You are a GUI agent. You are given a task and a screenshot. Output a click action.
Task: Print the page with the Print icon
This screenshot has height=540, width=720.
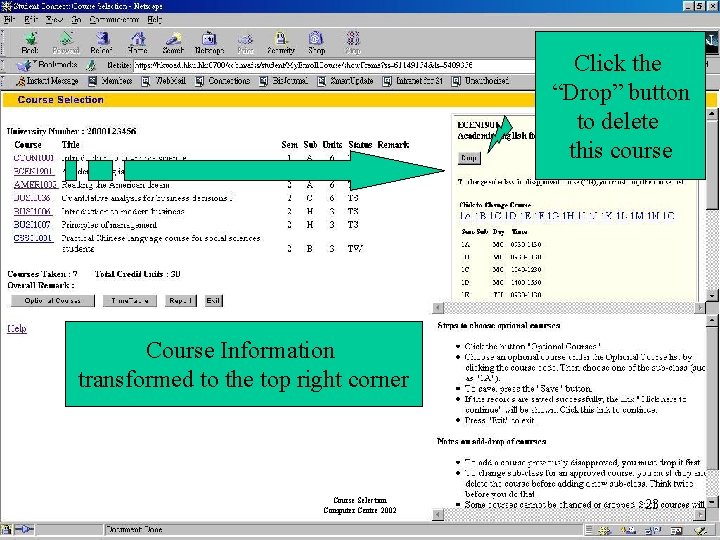246,43
